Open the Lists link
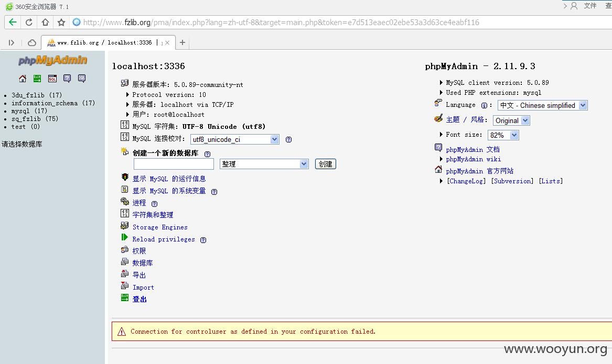 tap(551, 181)
